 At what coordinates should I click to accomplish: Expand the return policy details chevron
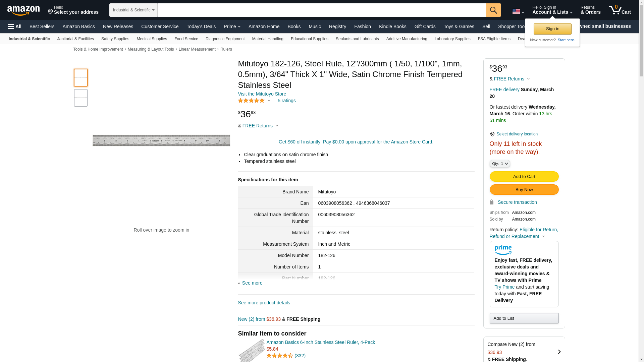544,237
